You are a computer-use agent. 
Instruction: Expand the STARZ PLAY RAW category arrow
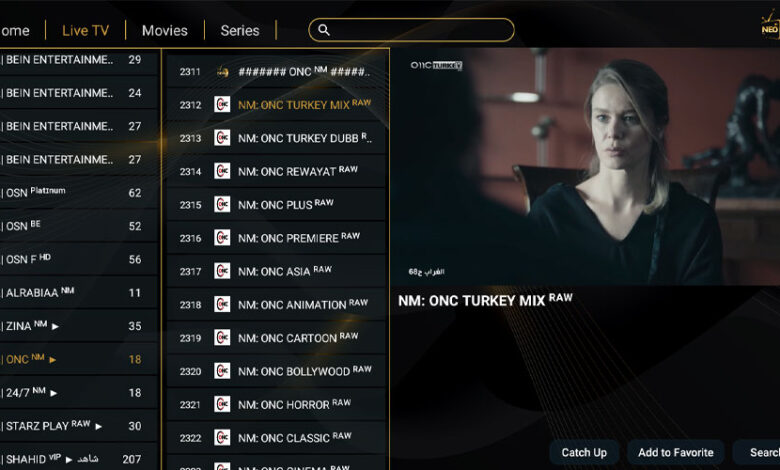pos(98,427)
